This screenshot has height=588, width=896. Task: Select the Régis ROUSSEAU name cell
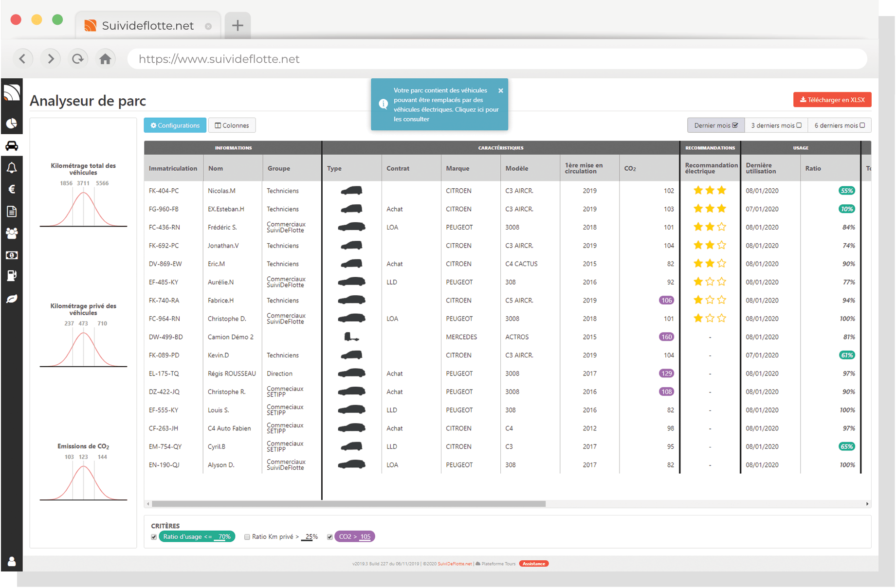232,374
